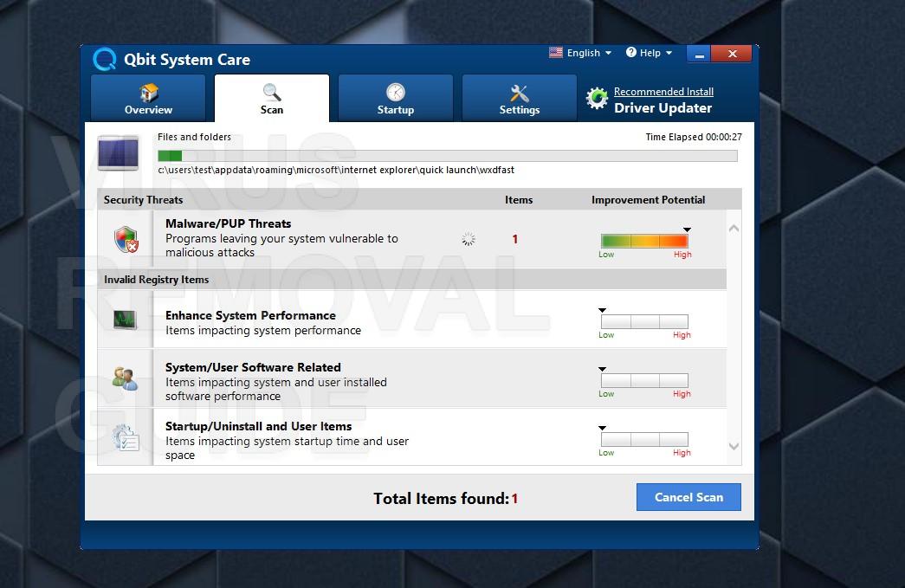
Task: Click the Driver Updater green gear icon
Action: click(597, 98)
